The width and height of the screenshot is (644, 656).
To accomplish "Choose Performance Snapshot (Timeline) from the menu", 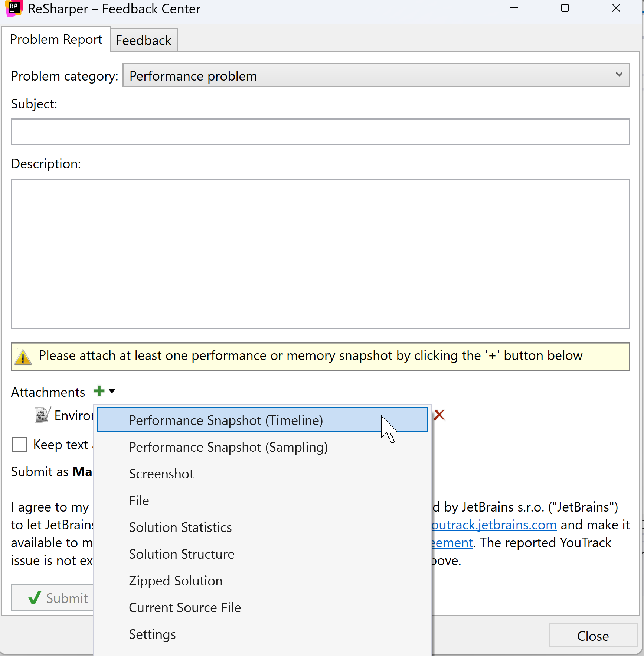I will coord(225,420).
